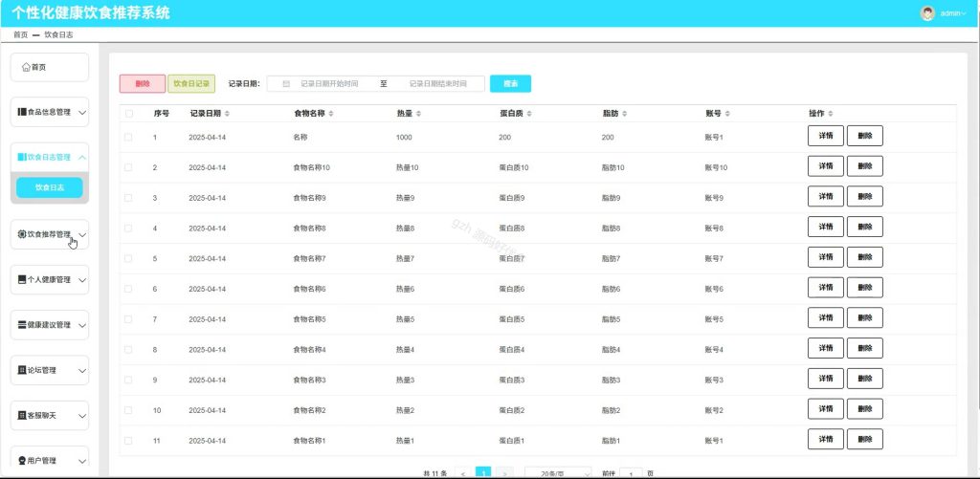Click the 热量 value 1000 cell
Screen dimensions: 980x479
coord(404,138)
